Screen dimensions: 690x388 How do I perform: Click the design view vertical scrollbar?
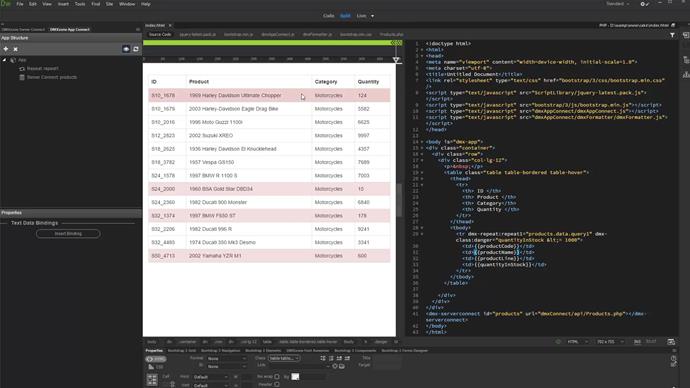pyautogui.click(x=399, y=200)
